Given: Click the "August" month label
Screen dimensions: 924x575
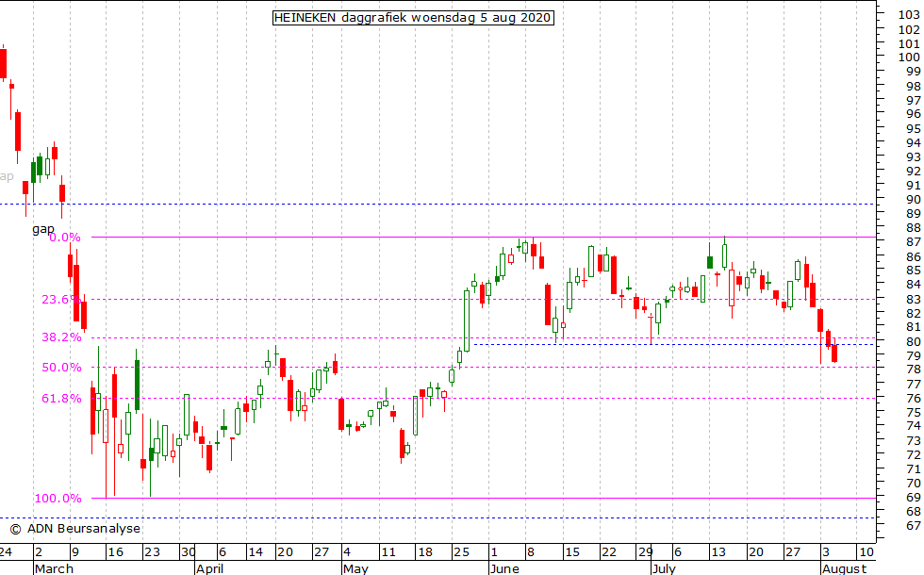Looking at the screenshot, I should 845,568.
